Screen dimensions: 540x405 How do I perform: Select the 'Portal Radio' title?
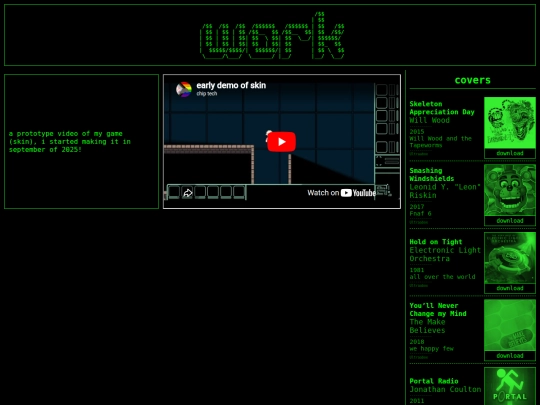[434, 381]
